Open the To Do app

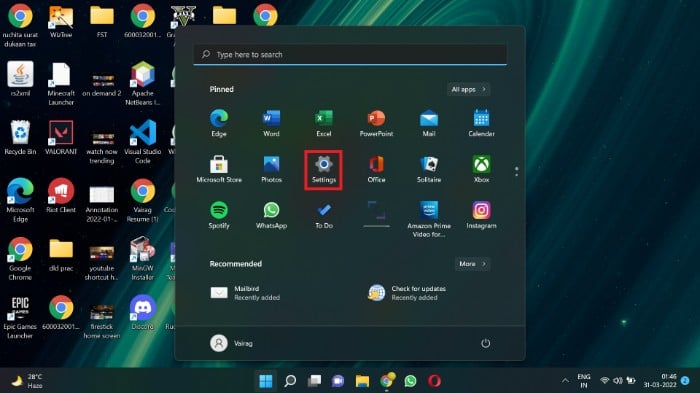[x=324, y=215]
